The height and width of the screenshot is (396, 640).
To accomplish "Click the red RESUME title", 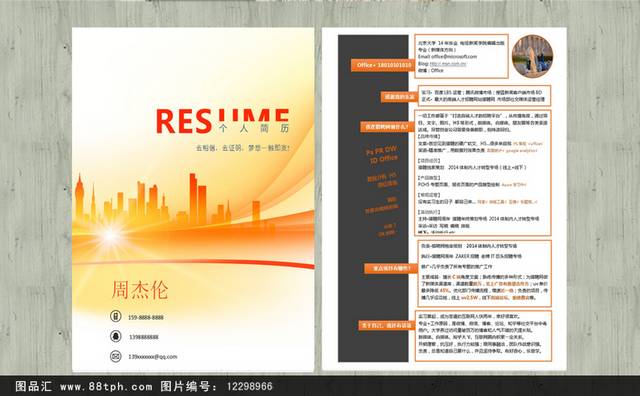I will pos(222,121).
